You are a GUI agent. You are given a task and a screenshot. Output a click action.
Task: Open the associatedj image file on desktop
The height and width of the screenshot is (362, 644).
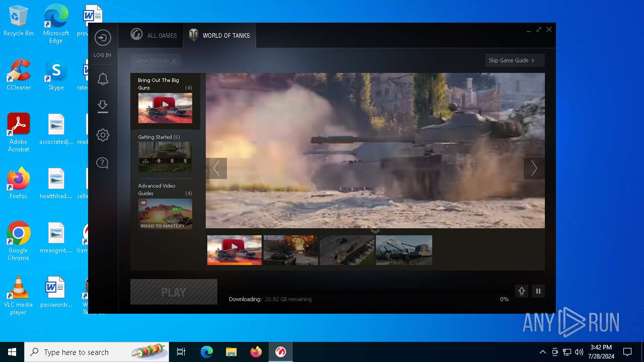coord(56,129)
